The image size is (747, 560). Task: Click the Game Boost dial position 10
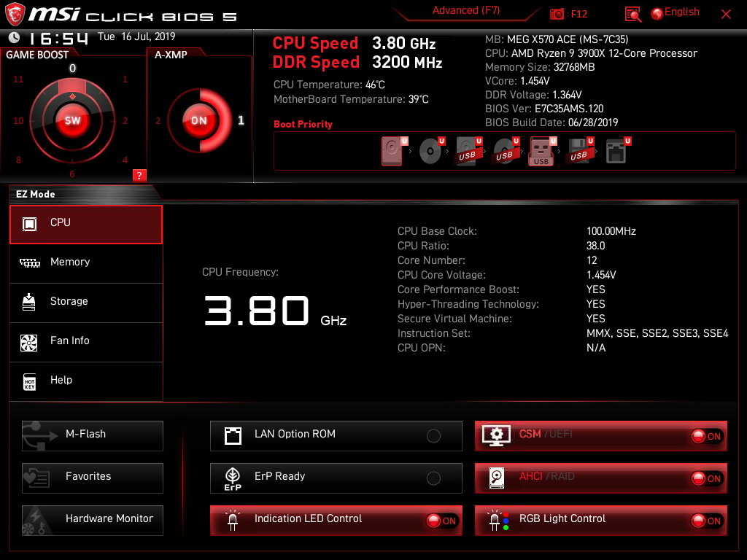(18, 120)
